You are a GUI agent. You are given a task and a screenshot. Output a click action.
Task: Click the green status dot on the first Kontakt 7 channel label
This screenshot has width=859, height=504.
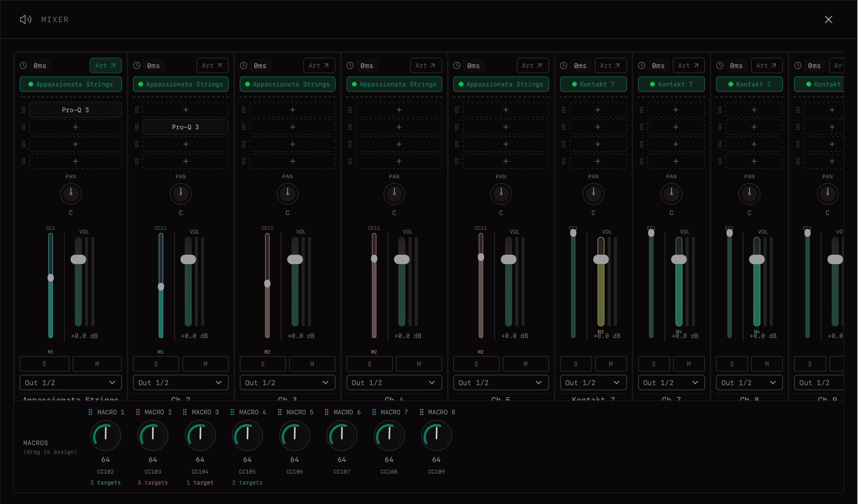pyautogui.click(x=574, y=84)
